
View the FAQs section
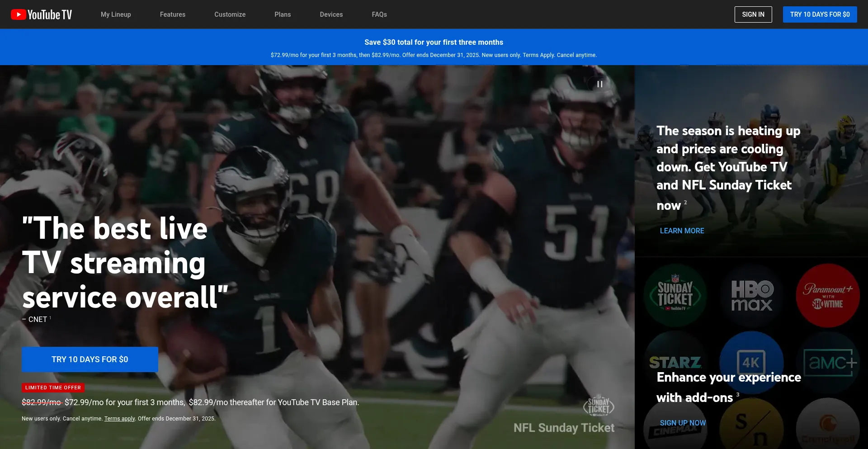[x=379, y=14]
